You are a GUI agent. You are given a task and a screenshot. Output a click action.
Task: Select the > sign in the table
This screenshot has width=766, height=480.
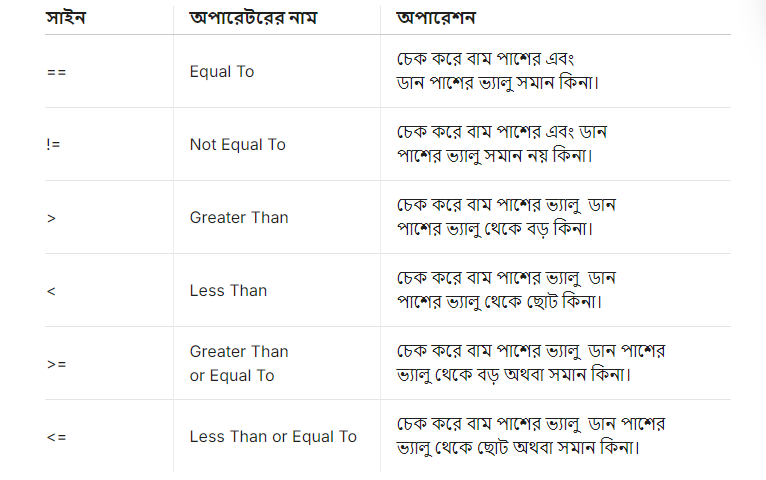51,218
